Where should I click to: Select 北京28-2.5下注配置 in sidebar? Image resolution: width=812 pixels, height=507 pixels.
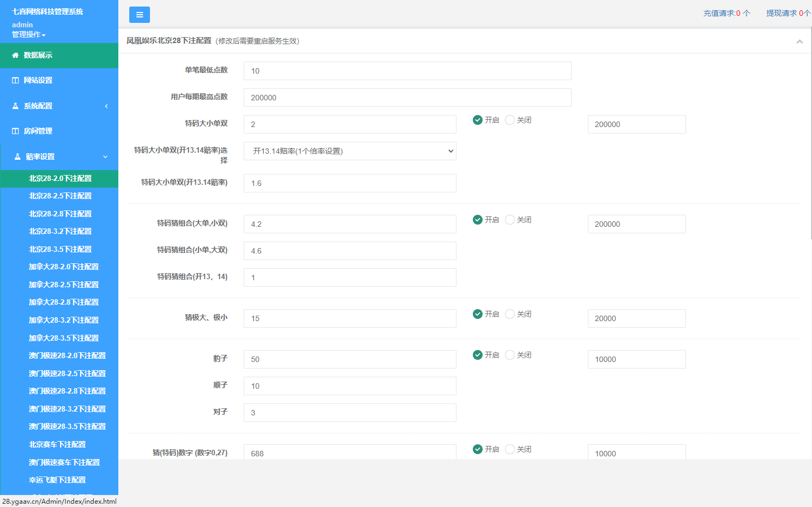tap(59, 196)
